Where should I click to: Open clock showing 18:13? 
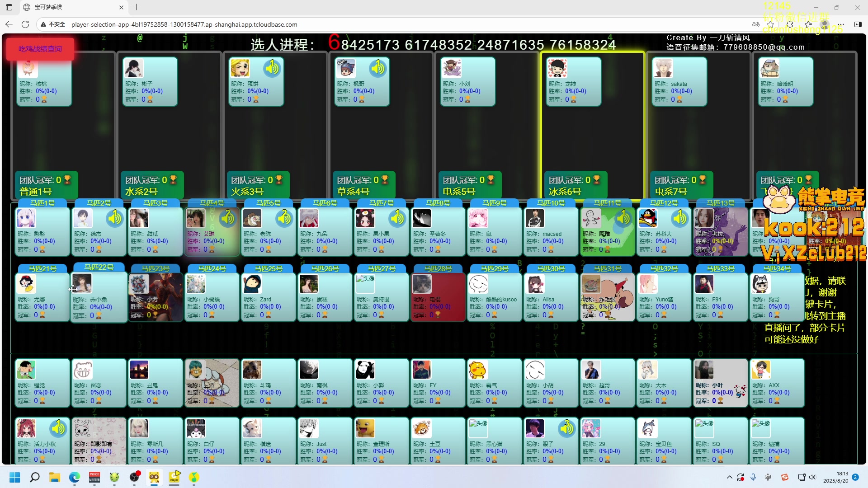[835, 477]
